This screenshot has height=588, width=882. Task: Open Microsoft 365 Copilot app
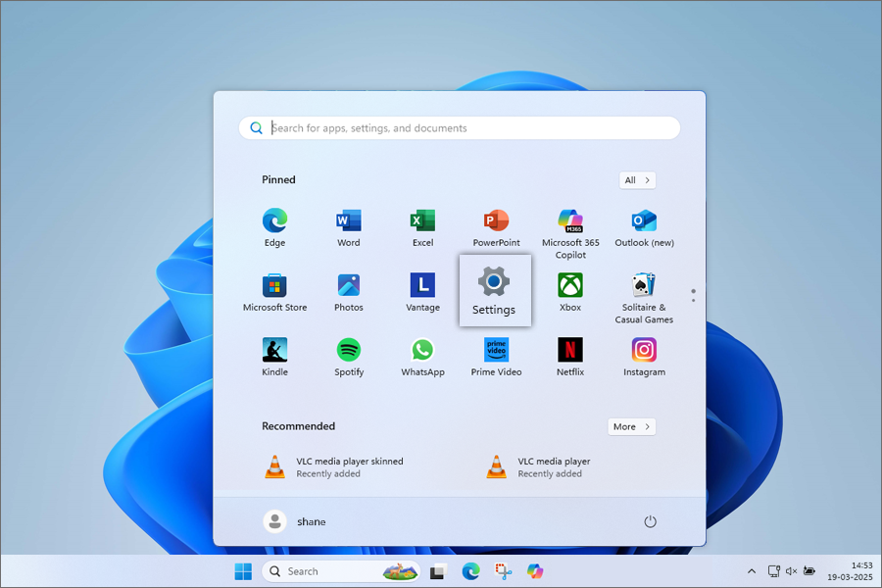point(570,221)
